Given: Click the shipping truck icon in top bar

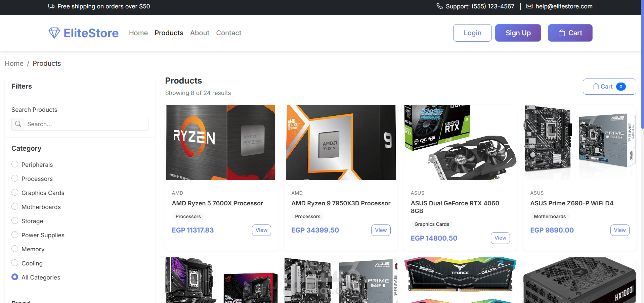Looking at the screenshot, I should click(x=51, y=6).
